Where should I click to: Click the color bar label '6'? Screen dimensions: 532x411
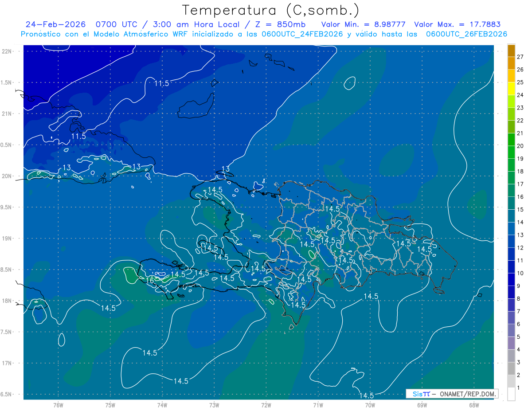point(518,324)
